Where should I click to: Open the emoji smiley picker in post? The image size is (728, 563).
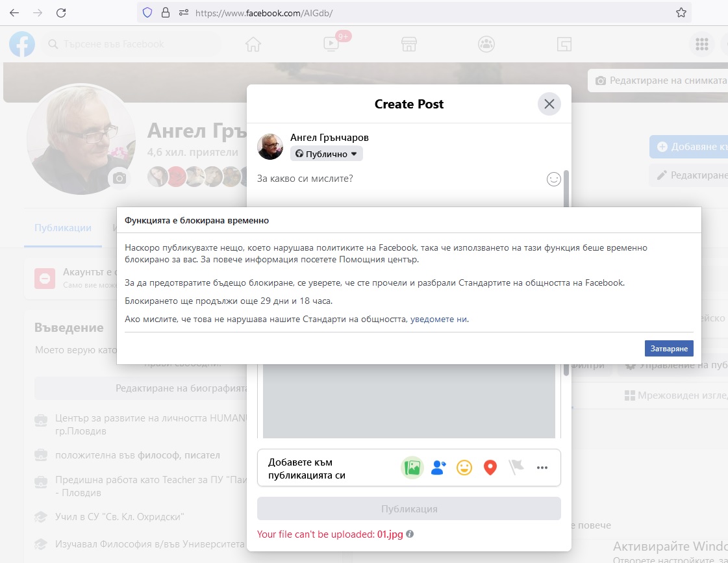553,179
